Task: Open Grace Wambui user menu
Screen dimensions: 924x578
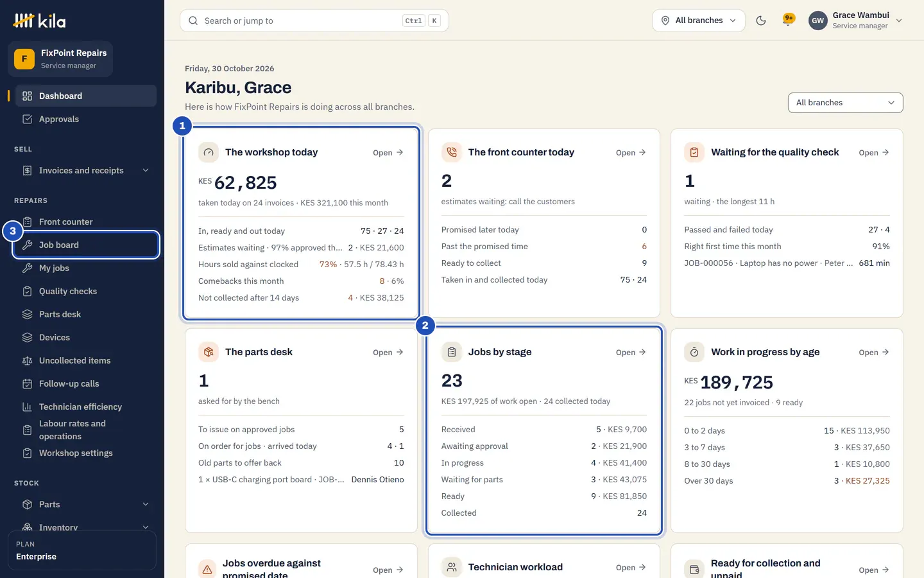Action: (x=855, y=21)
